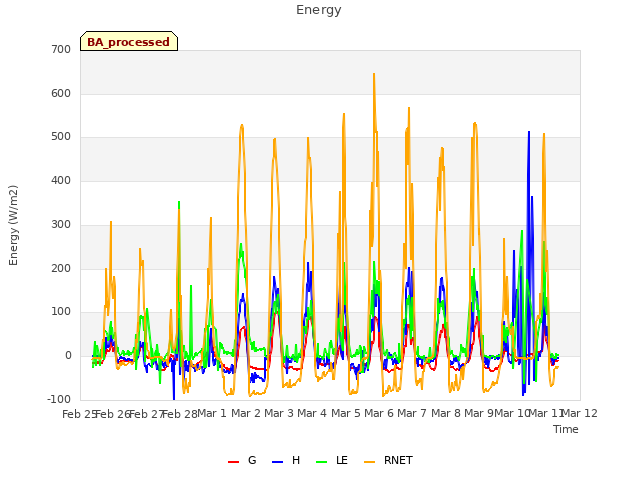Toggle the H series in legend
The image size is (640, 480).
click(286, 460)
